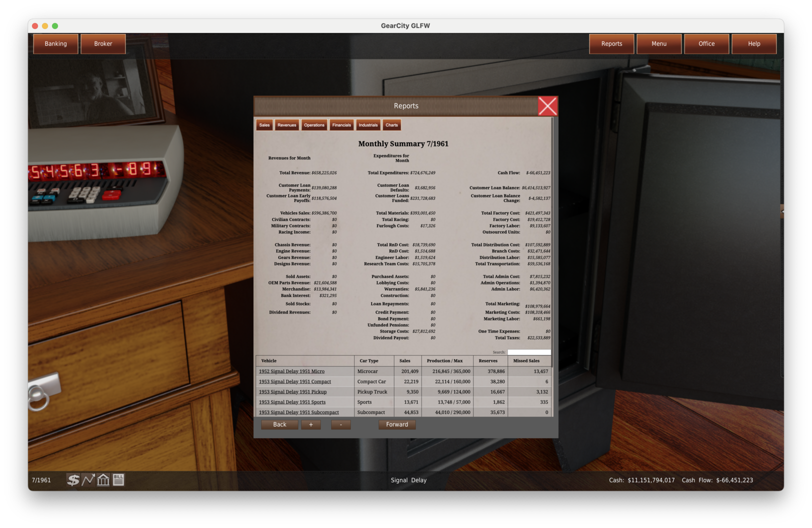
Task: Open the BILL document icon in status bar
Action: 118,480
